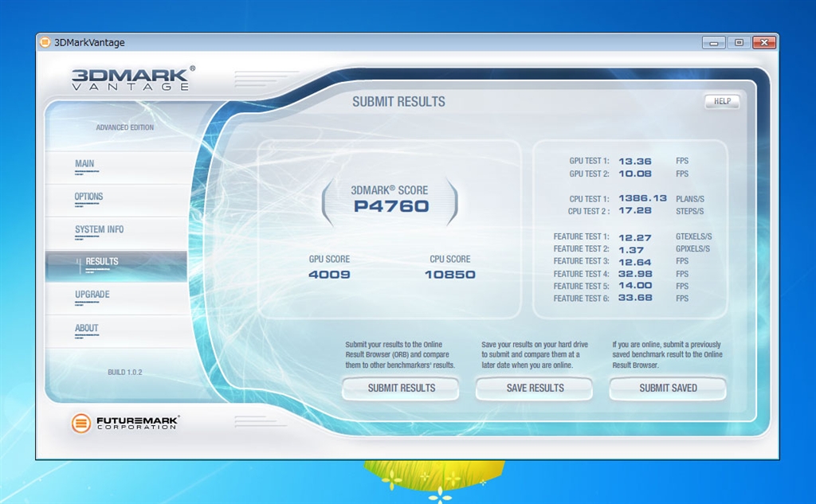Screen dimensions: 816x504
Task: Click the 3DMark Vantage logo
Action: click(x=133, y=79)
